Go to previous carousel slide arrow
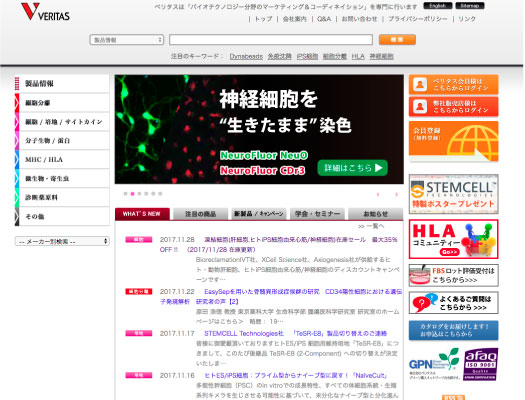The image size is (525, 400). click(x=378, y=194)
